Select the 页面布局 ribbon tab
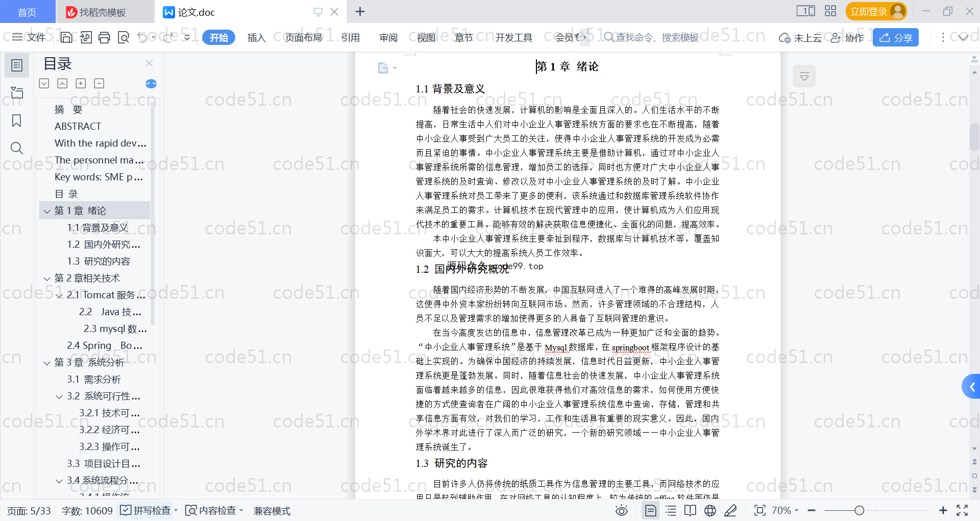Image resolution: width=980 pixels, height=521 pixels. (303, 37)
